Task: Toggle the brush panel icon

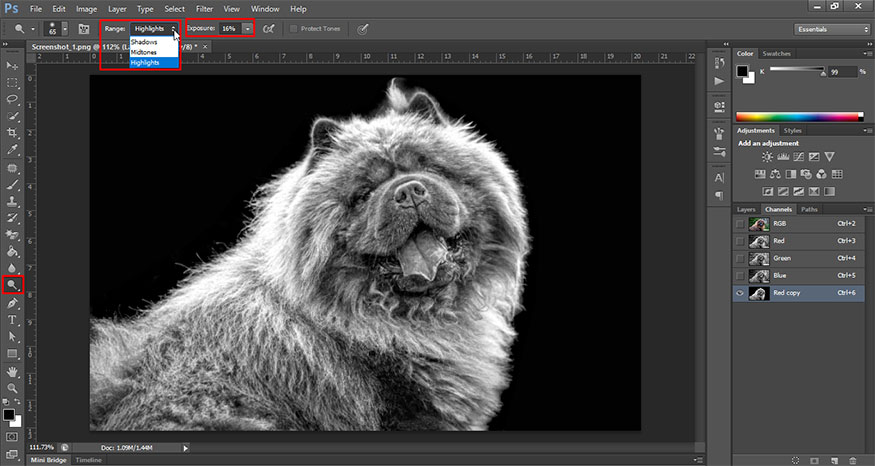Action: point(84,28)
